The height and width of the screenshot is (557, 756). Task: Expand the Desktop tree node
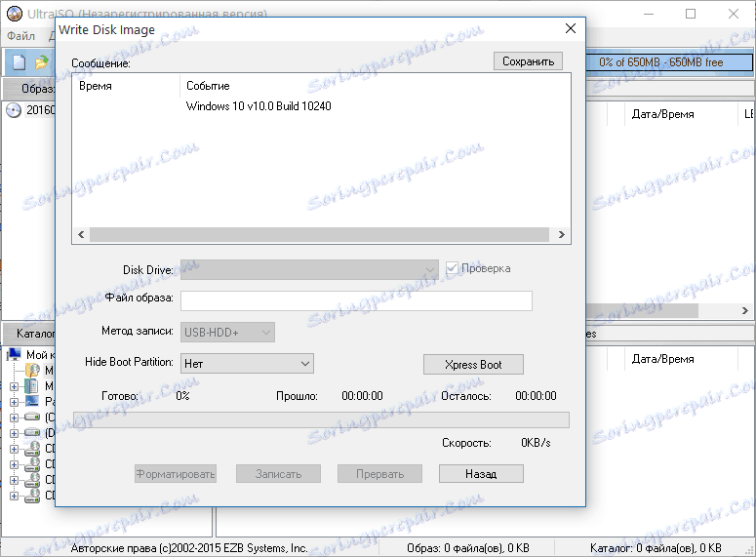tap(14, 402)
